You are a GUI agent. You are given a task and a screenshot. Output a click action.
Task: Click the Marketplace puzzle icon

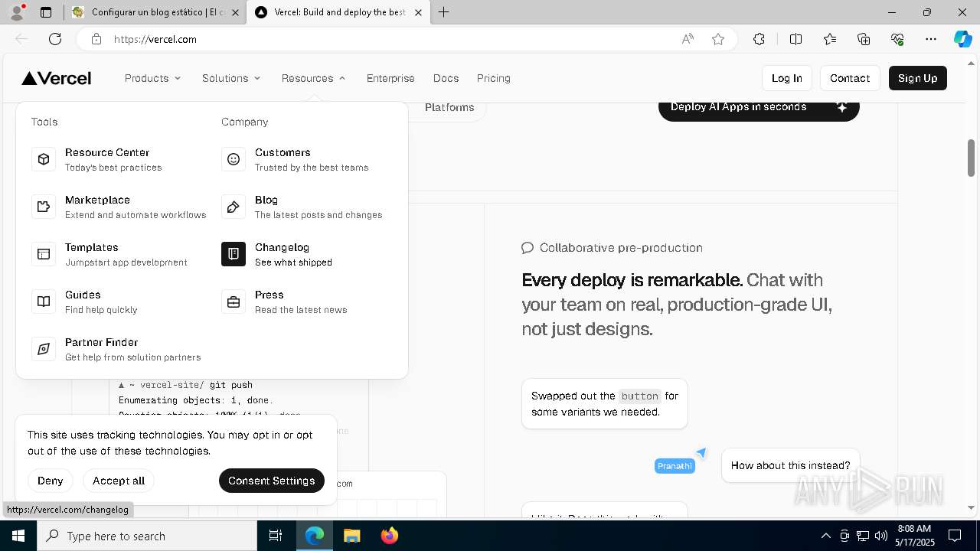click(44, 207)
